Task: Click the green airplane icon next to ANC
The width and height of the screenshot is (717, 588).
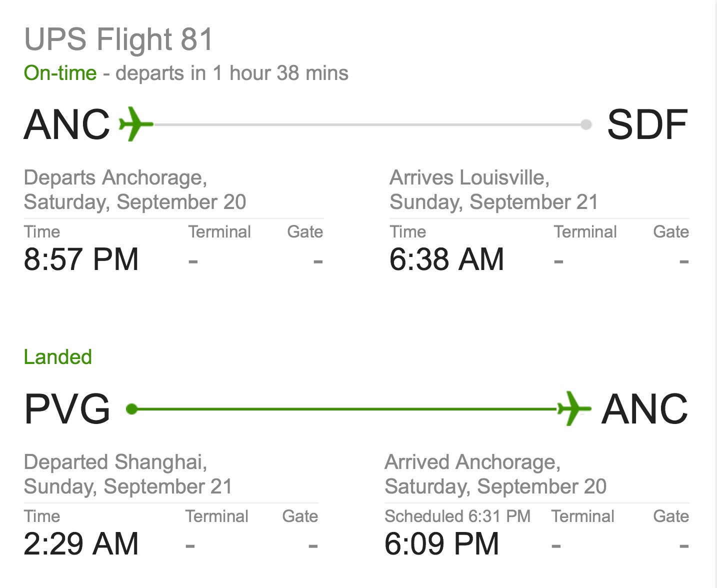Action: coord(136,123)
